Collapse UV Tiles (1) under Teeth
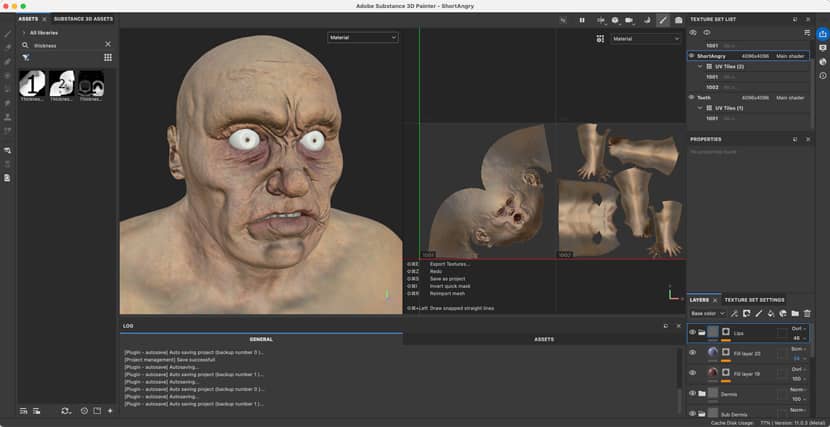Viewport: 830px width, 427px height. pos(700,108)
